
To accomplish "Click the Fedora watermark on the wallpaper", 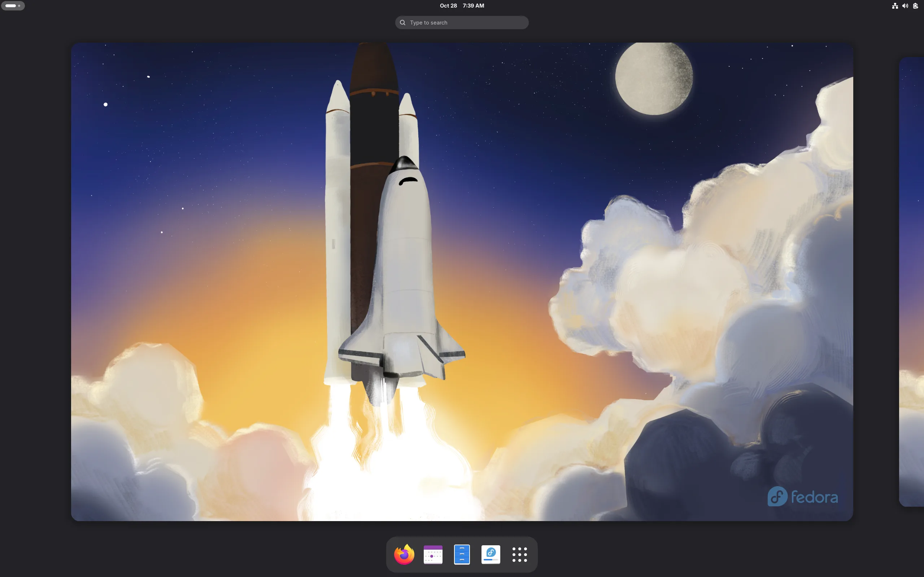I will pos(802,496).
